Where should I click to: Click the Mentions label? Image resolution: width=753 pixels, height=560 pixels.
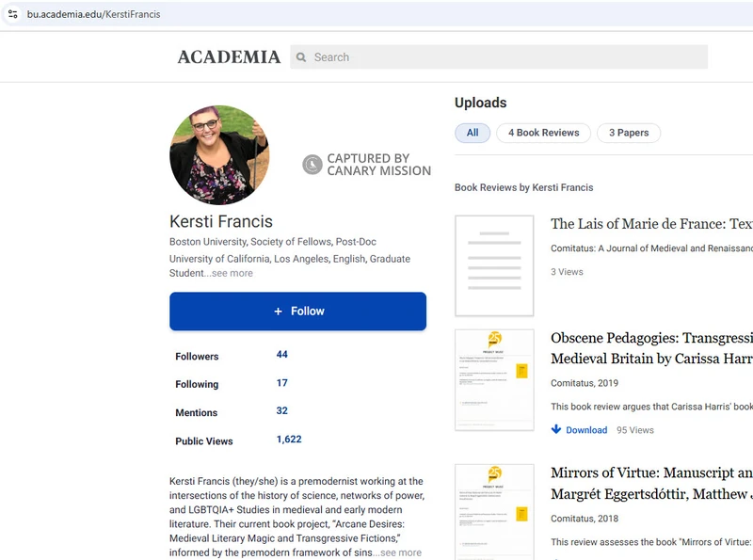click(197, 412)
